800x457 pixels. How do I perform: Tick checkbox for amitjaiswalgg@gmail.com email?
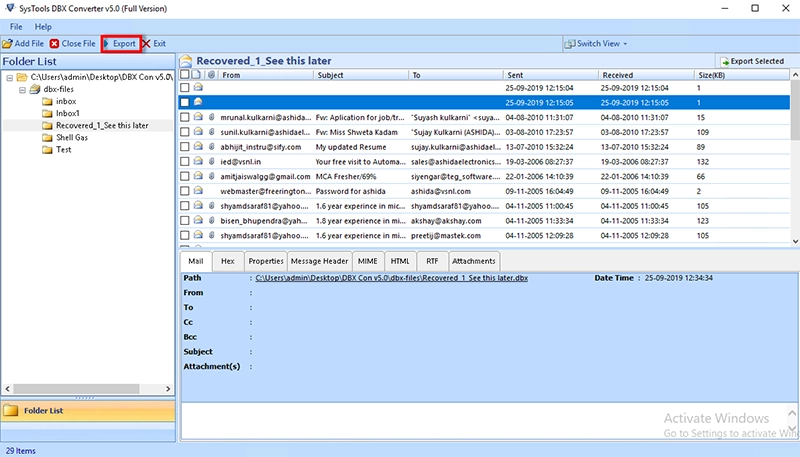185,176
